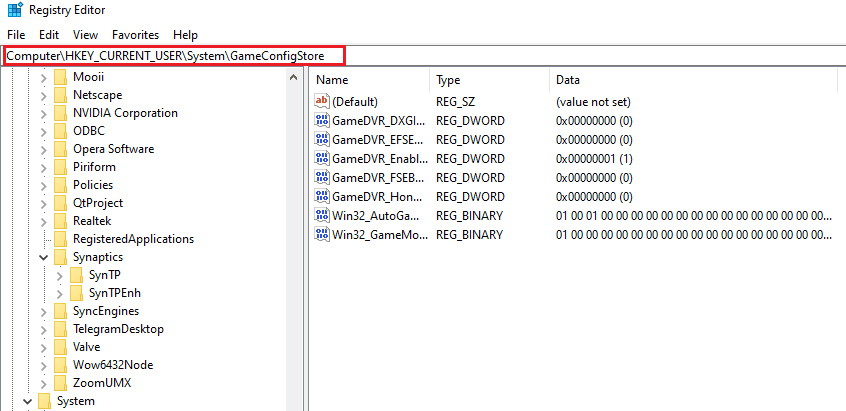Select the System tree key label

point(76,401)
